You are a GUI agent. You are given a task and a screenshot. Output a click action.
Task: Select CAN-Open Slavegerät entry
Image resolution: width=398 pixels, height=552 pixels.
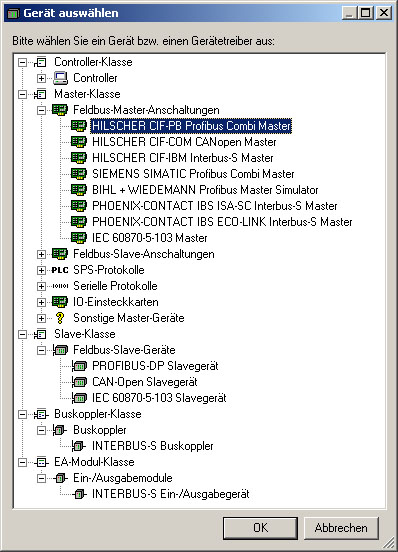tap(145, 382)
